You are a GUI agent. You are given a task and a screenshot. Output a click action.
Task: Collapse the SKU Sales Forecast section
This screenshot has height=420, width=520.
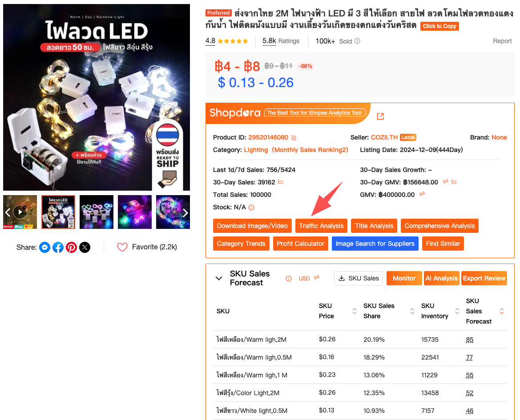point(219,278)
